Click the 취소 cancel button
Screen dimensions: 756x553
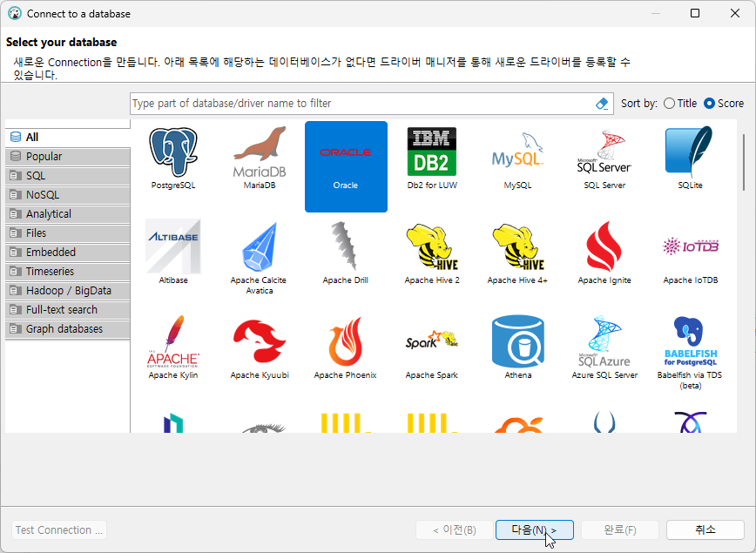tap(705, 529)
